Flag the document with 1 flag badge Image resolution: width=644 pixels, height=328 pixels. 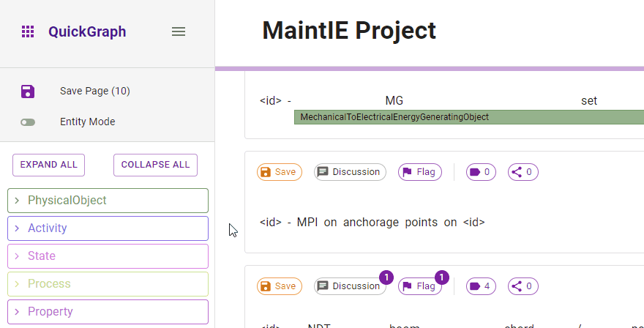pyautogui.click(x=420, y=286)
